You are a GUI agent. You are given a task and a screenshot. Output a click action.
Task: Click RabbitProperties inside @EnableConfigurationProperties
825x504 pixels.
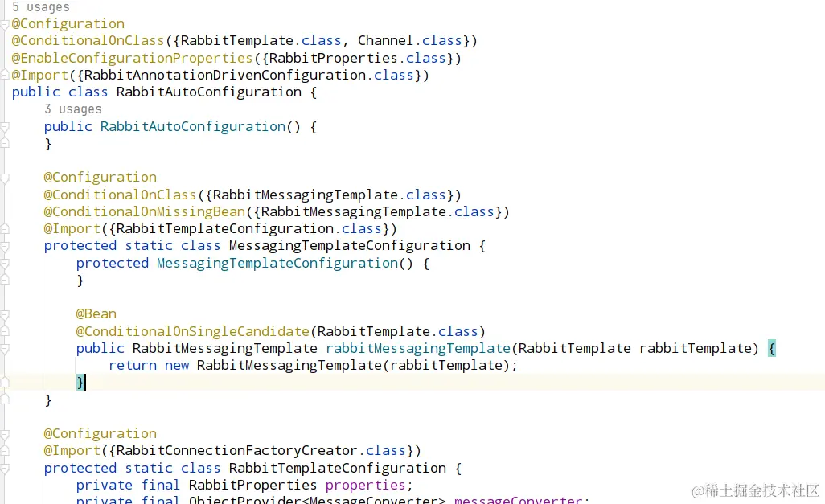[x=333, y=58]
